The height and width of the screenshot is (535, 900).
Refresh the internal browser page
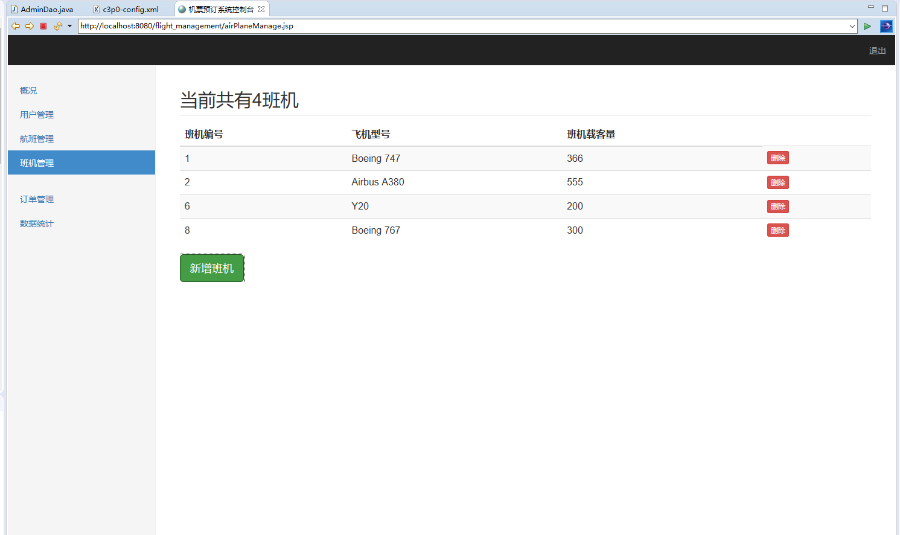tap(57, 26)
